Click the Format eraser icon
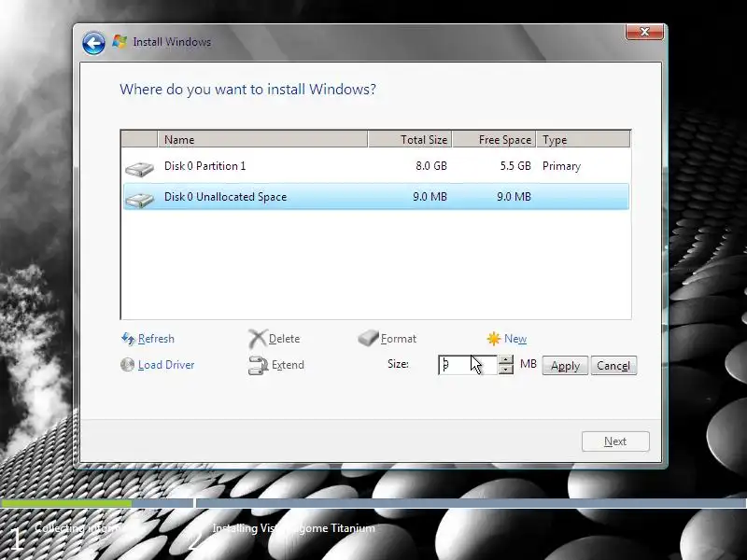 tap(368, 338)
